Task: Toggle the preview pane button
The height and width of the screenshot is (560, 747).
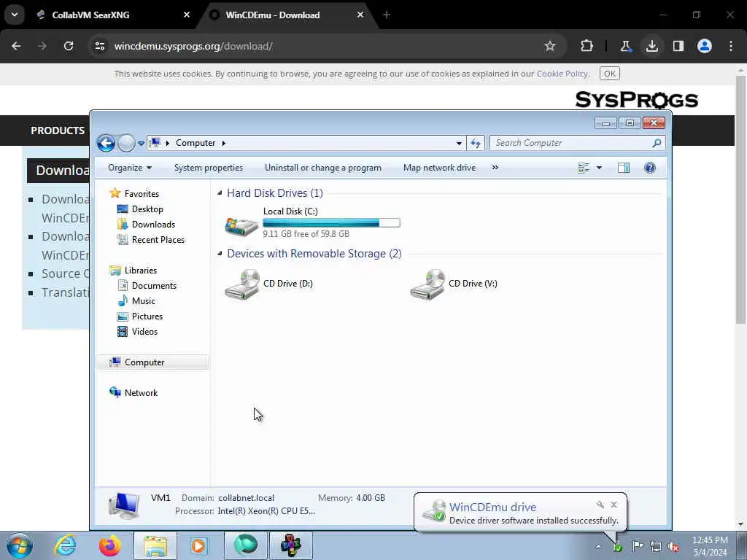Action: (624, 168)
